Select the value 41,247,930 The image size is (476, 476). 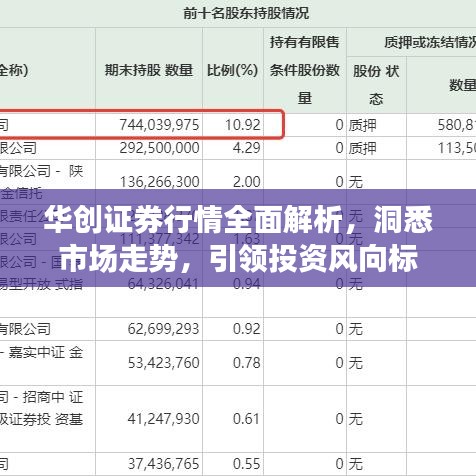(x=163, y=419)
